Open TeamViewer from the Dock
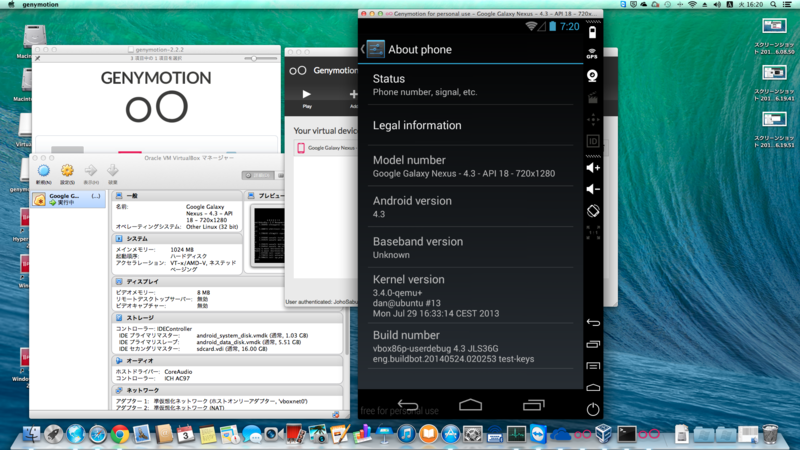Viewport: 800px width, 450px height. [538, 434]
